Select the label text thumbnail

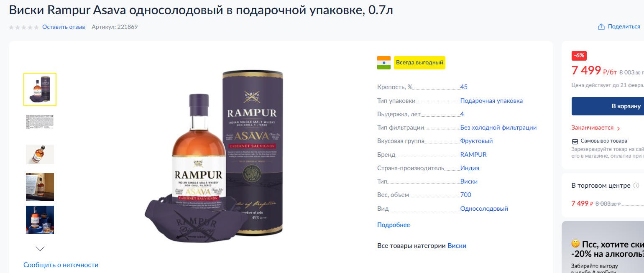point(40,122)
